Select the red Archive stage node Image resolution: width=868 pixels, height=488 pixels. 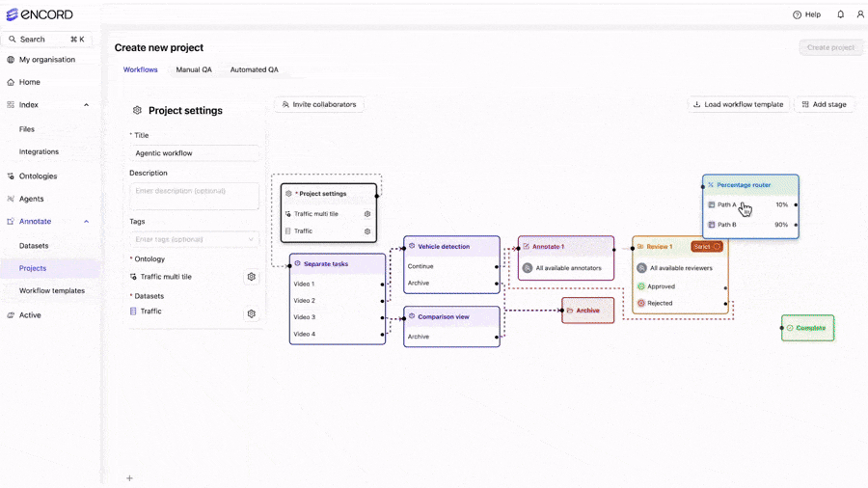coord(588,311)
